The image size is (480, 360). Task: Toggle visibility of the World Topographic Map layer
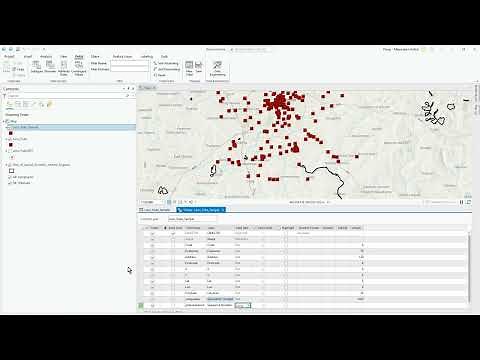tap(10, 177)
